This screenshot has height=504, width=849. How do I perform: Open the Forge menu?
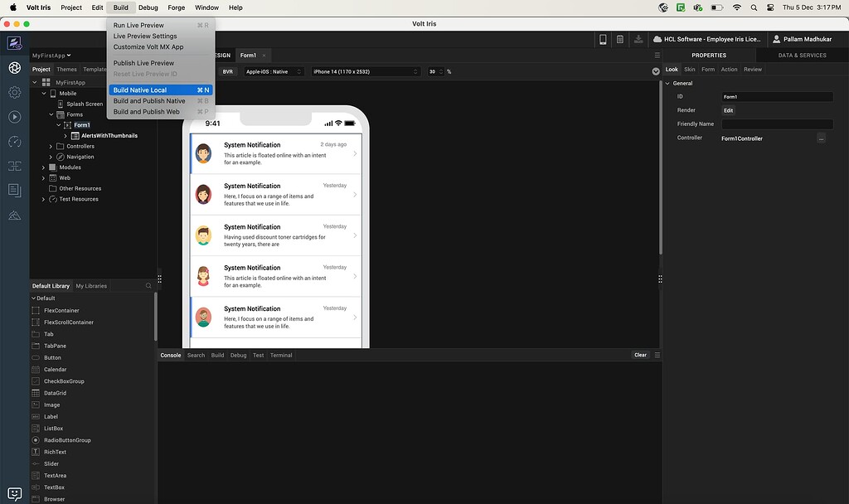coord(176,7)
